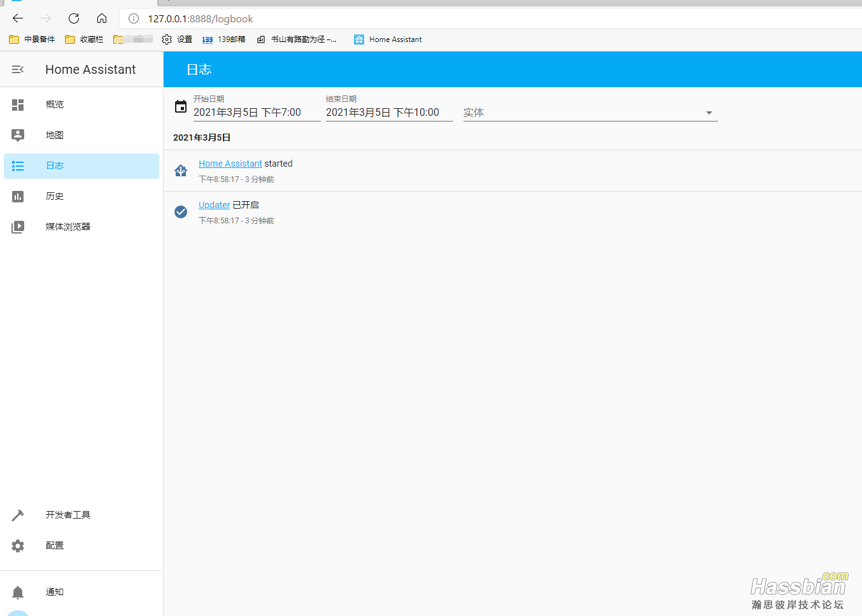This screenshot has width=862, height=616.
Task: Click the Home Assistant sidebar title
Action: click(x=90, y=69)
